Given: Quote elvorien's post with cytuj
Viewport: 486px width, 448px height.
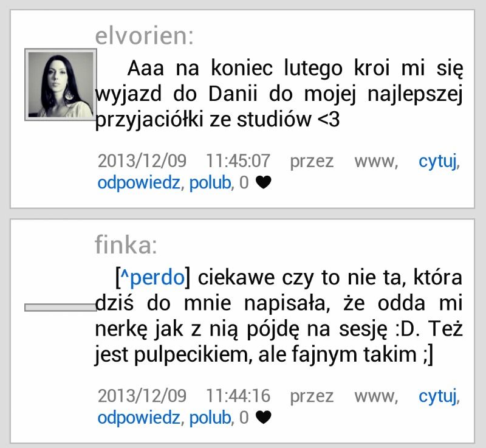Looking at the screenshot, I should 438,162.
